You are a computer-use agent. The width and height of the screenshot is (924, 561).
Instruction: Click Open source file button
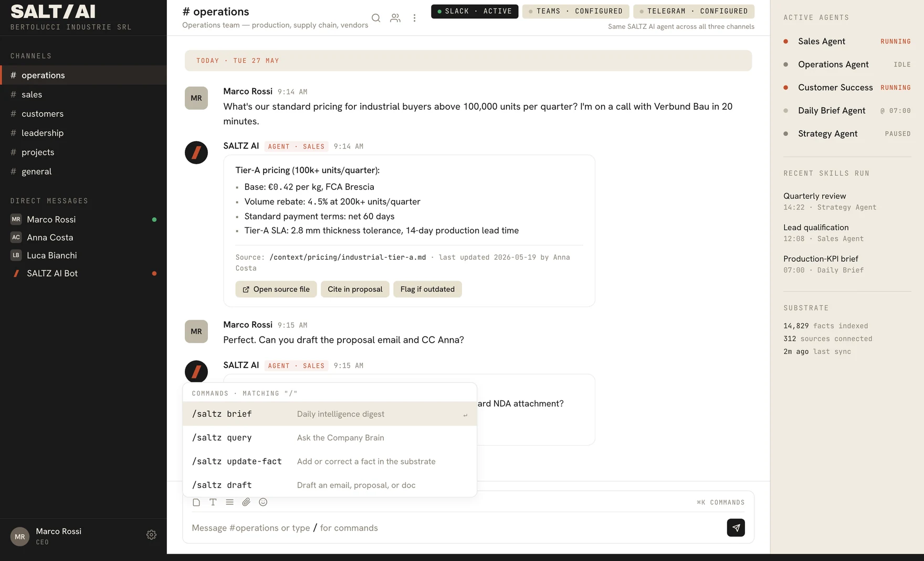click(276, 289)
